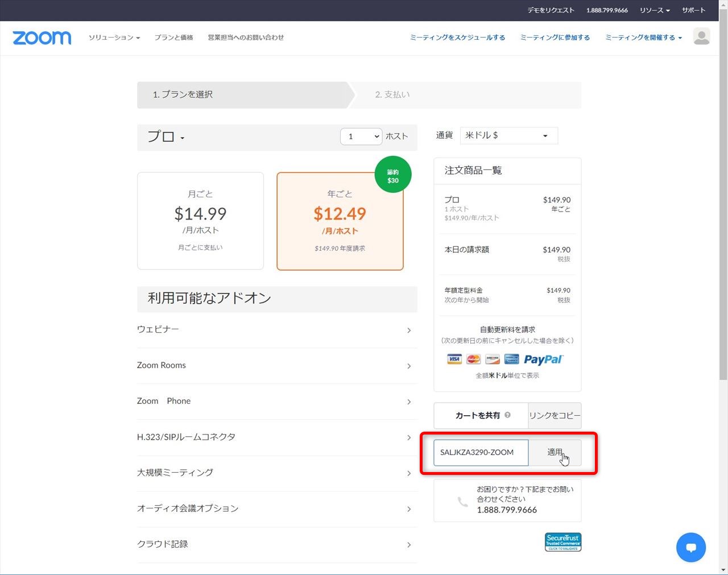Click the Visa card icon
Image resolution: width=728 pixels, height=575 pixels.
(454, 359)
